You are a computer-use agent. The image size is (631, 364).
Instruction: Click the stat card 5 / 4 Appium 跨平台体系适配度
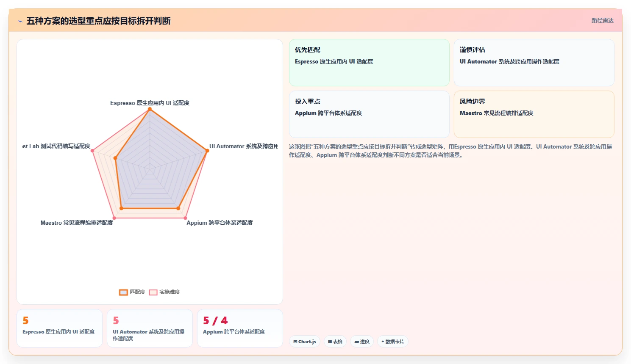click(240, 328)
